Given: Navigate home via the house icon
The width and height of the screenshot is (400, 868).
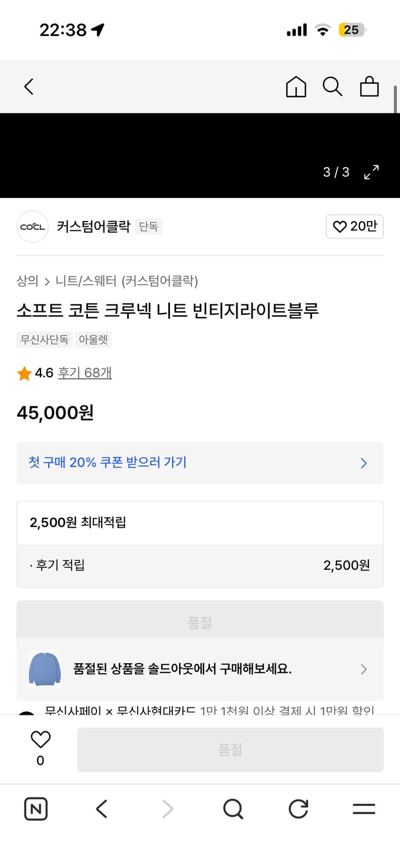Looking at the screenshot, I should point(296,87).
